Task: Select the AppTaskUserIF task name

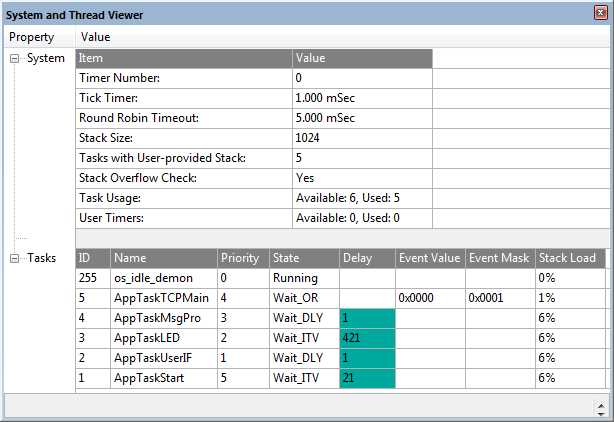Action: coord(153,358)
